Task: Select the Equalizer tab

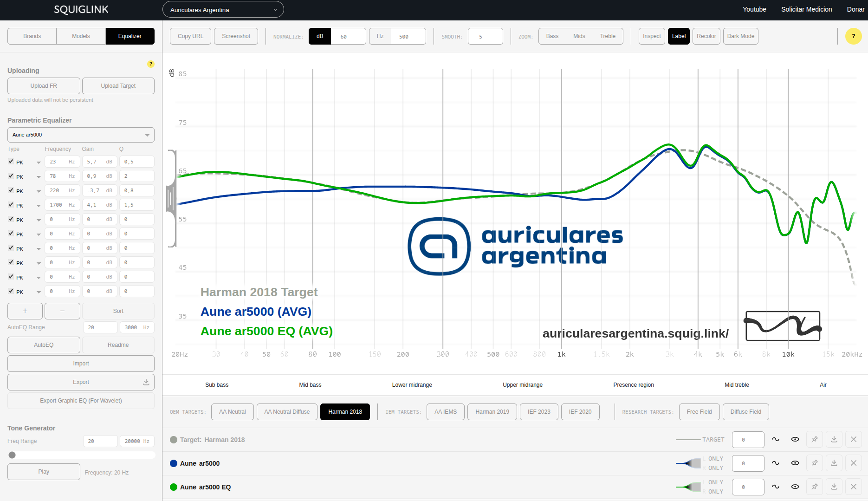Action: (130, 36)
